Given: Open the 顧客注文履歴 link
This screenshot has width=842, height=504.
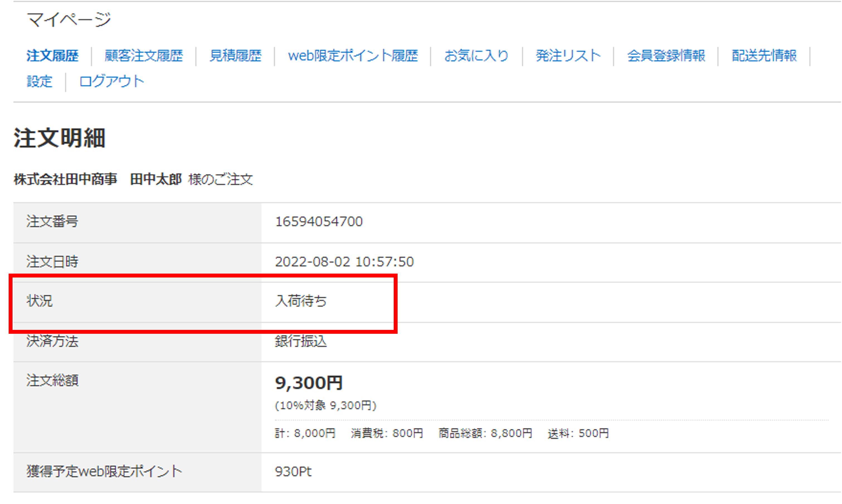Looking at the screenshot, I should [144, 55].
